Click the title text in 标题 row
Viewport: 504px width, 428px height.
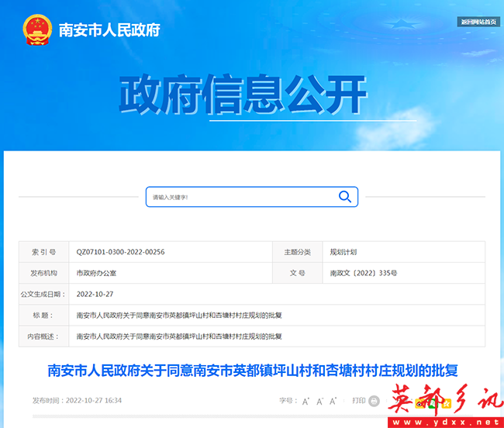click(179, 316)
